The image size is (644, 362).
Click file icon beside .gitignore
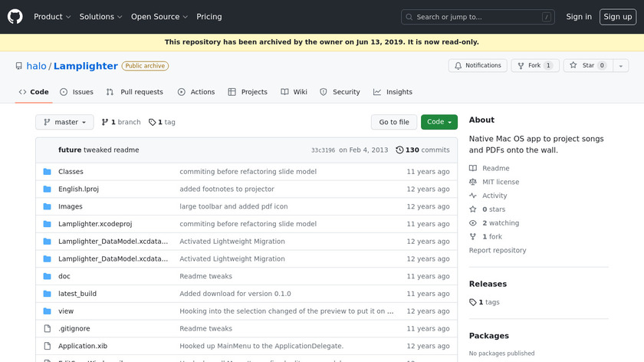pyautogui.click(x=48, y=328)
